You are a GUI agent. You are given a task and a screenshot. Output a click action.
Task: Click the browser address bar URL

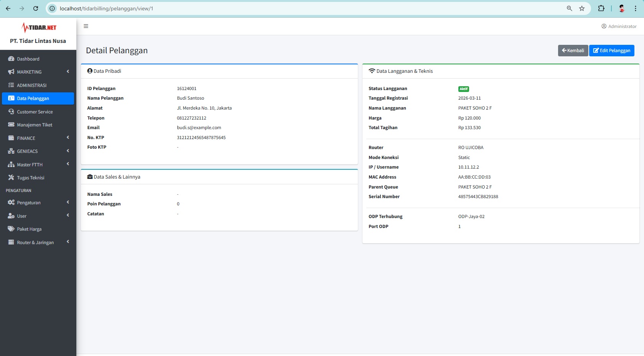point(106,8)
